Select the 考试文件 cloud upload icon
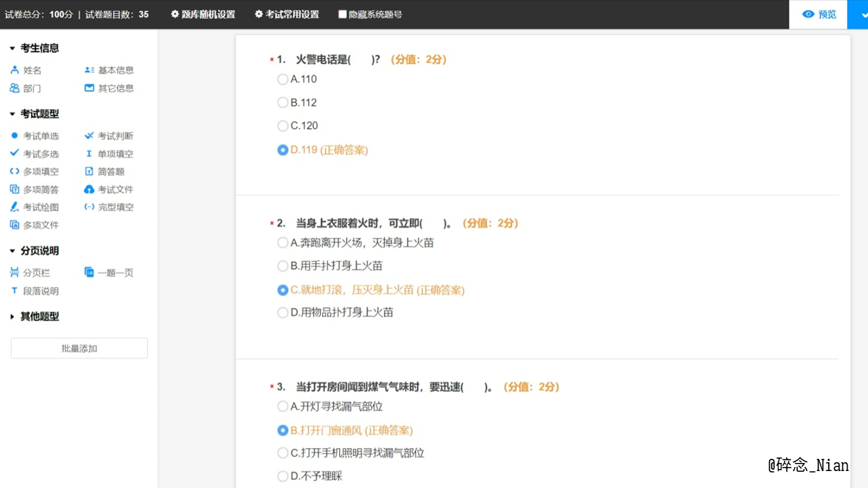The width and height of the screenshot is (868, 488). (89, 189)
